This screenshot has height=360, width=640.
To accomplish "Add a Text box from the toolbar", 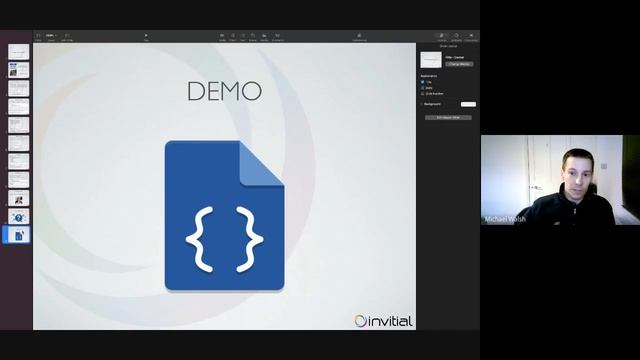I will coord(243,37).
